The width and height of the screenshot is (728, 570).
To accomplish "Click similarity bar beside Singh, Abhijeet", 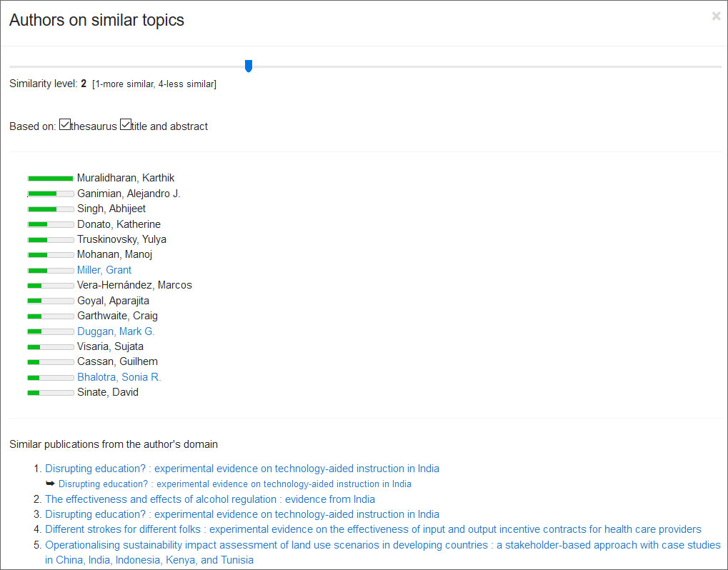I will (x=50, y=209).
